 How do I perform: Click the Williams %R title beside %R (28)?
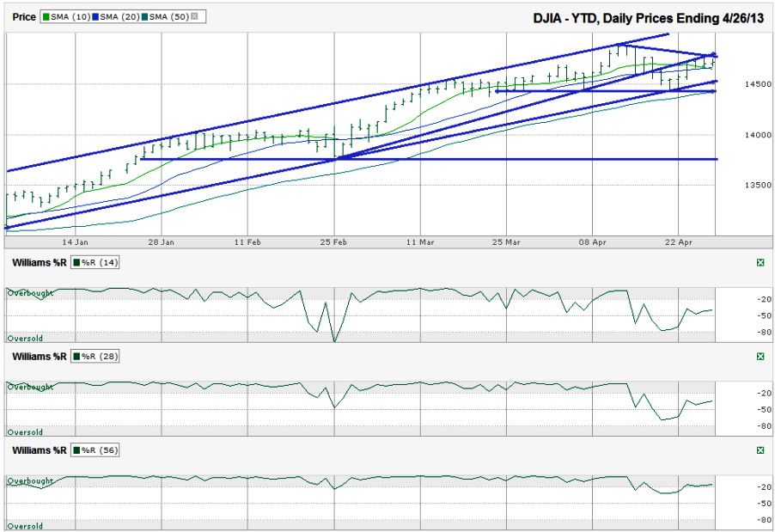pyautogui.click(x=39, y=357)
